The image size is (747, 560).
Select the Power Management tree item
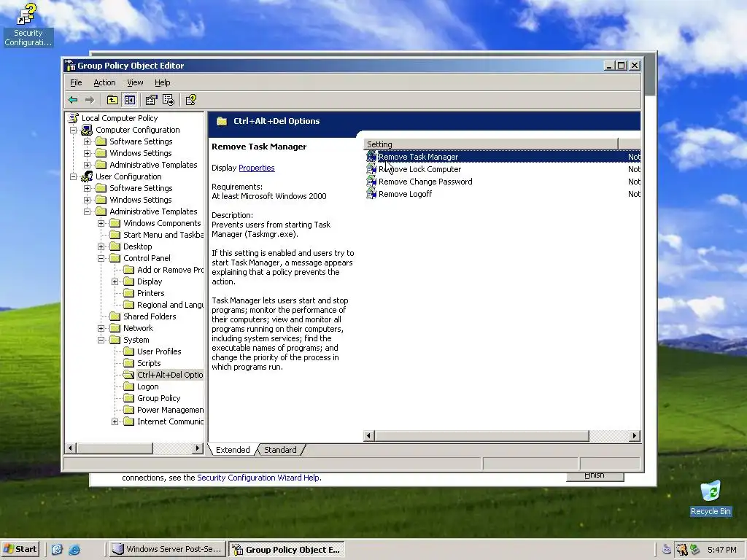click(170, 410)
